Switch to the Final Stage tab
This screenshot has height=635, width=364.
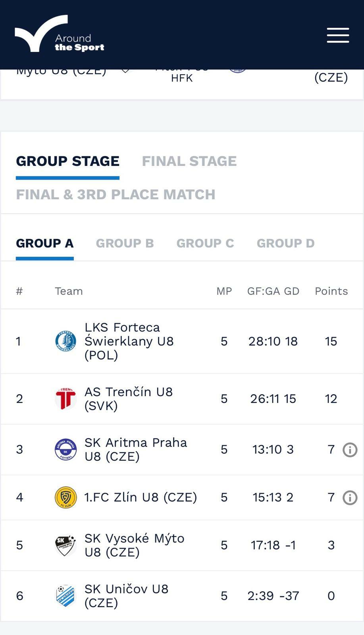pyautogui.click(x=189, y=161)
